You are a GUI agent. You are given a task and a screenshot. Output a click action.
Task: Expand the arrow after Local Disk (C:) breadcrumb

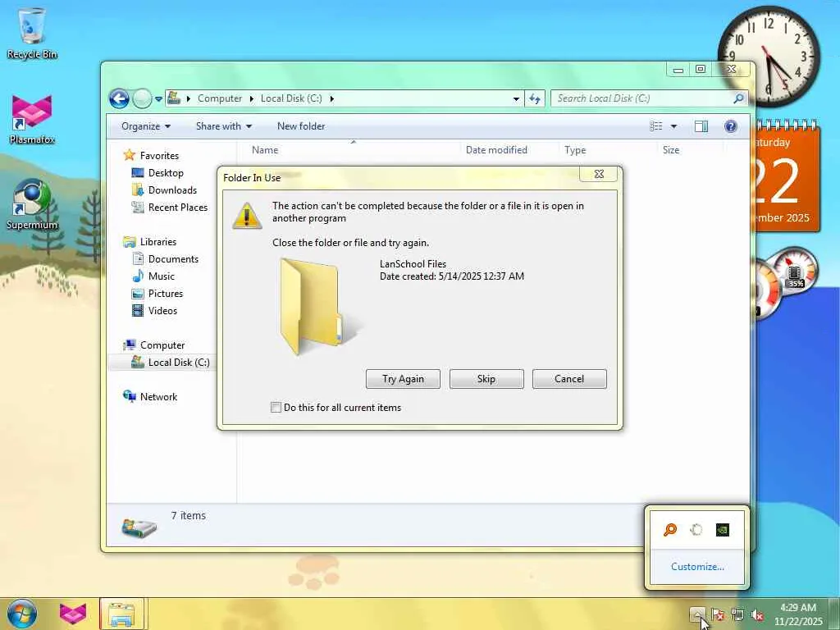[x=331, y=99]
